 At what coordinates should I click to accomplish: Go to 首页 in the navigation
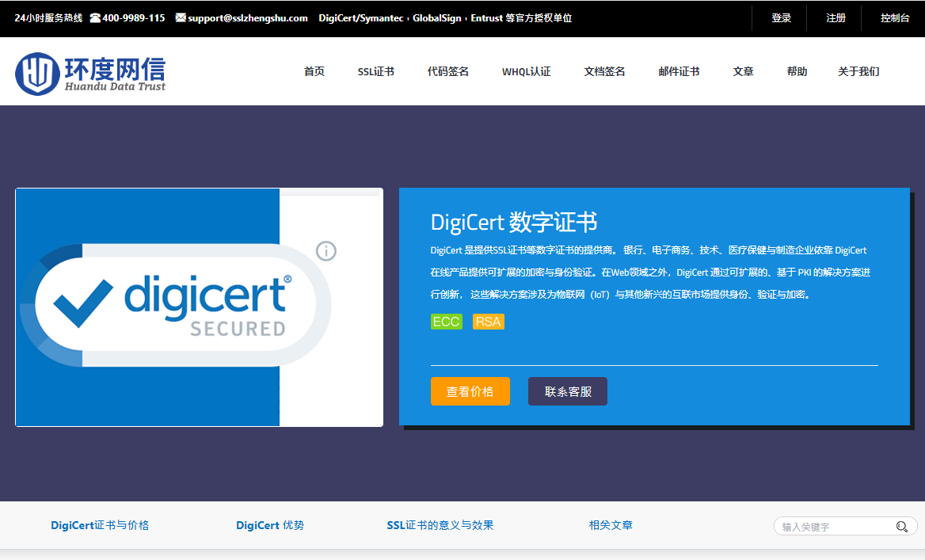point(314,71)
